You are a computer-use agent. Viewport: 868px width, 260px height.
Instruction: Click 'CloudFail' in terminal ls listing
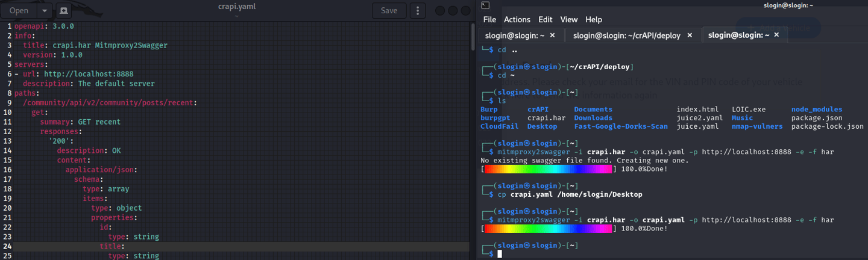[500, 126]
